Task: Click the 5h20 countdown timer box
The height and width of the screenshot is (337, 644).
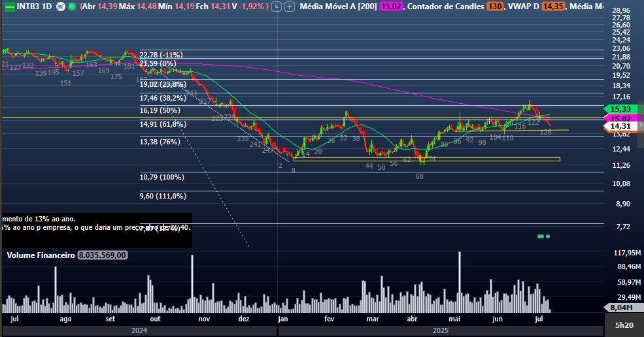Action: pos(624,325)
